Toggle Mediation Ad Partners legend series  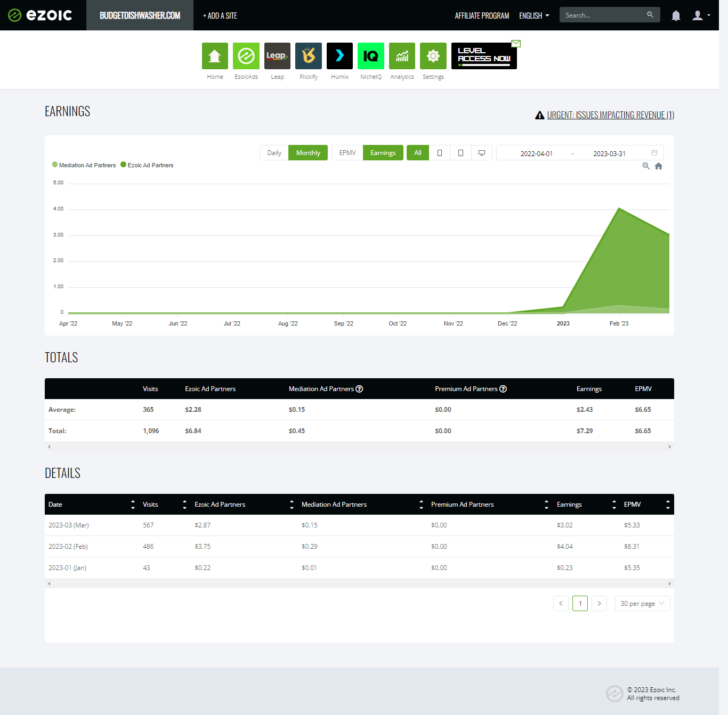(84, 165)
